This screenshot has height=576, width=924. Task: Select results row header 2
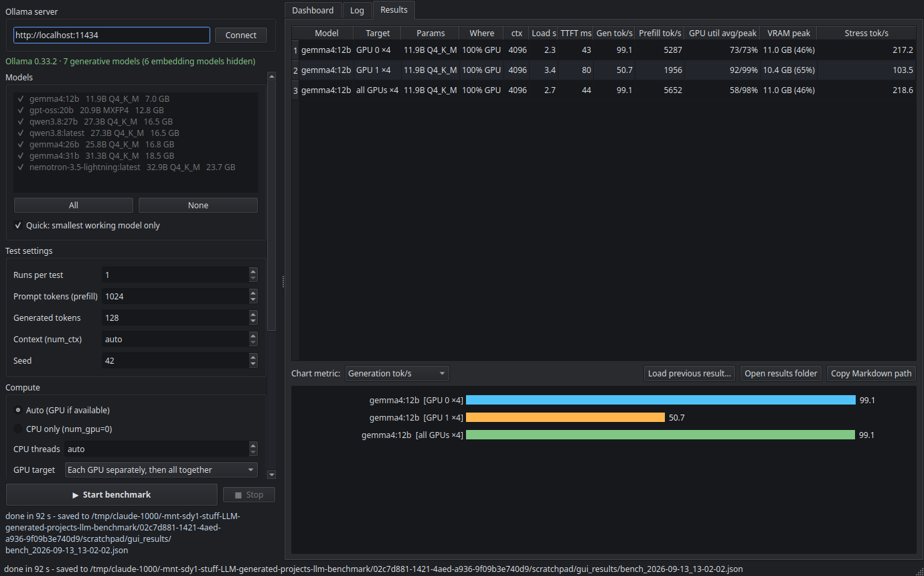tap(295, 70)
